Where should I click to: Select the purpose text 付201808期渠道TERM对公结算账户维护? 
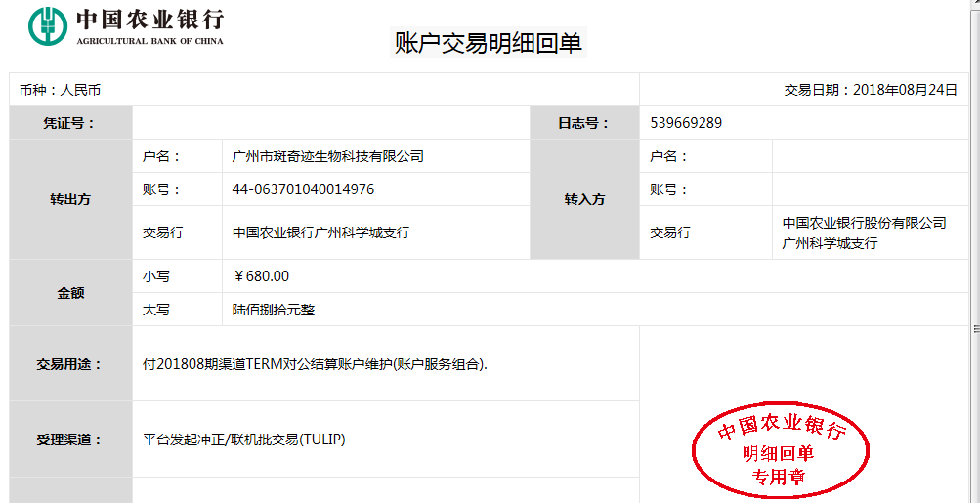[267, 364]
